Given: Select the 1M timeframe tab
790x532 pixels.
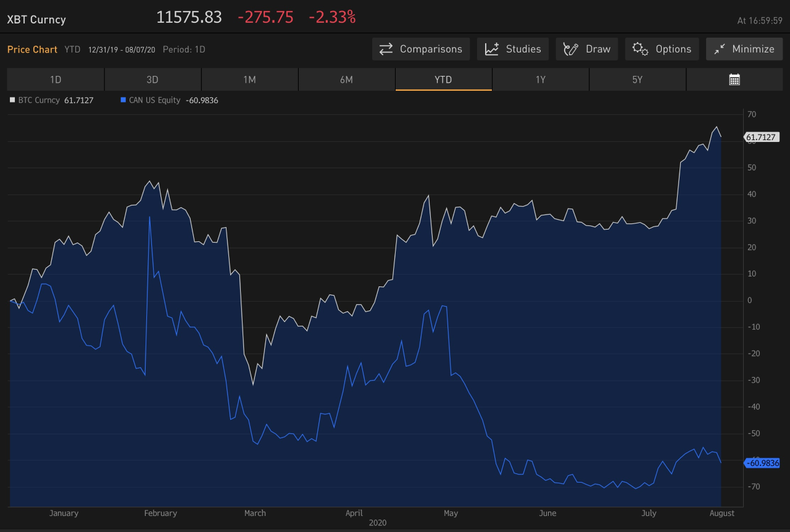Looking at the screenshot, I should pyautogui.click(x=249, y=79).
